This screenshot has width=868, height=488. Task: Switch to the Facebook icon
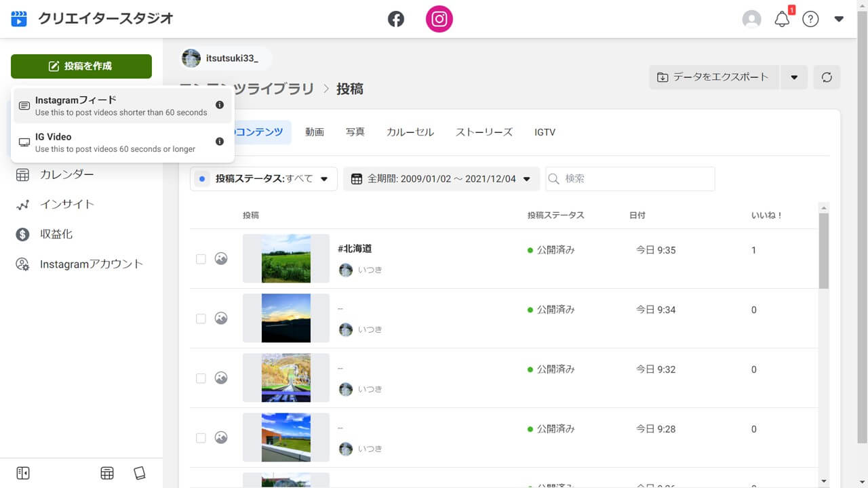[396, 19]
